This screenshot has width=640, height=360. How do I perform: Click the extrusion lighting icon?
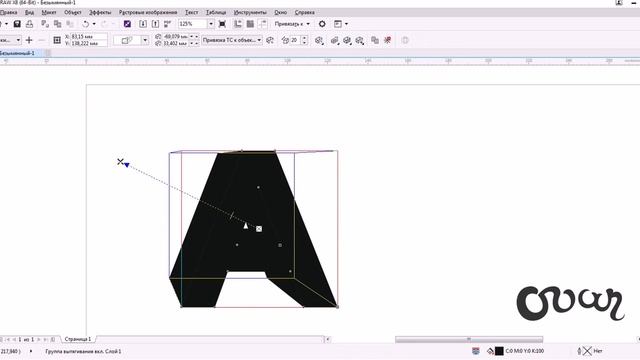360,40
